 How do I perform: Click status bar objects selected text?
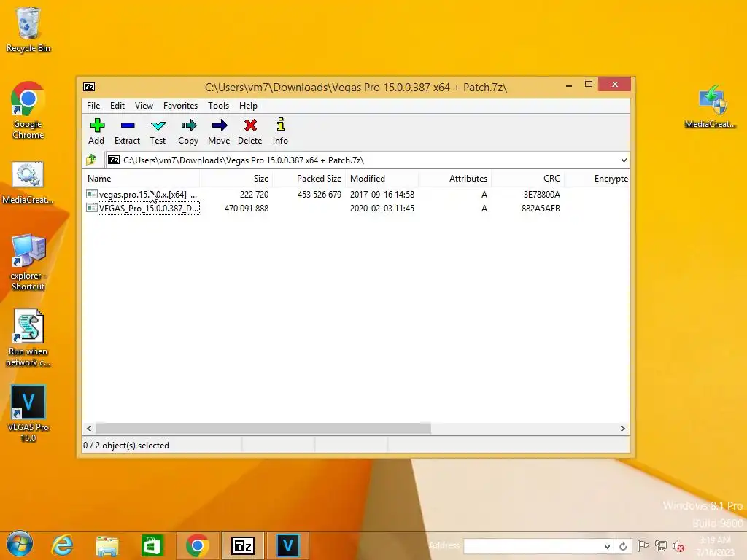[126, 446]
